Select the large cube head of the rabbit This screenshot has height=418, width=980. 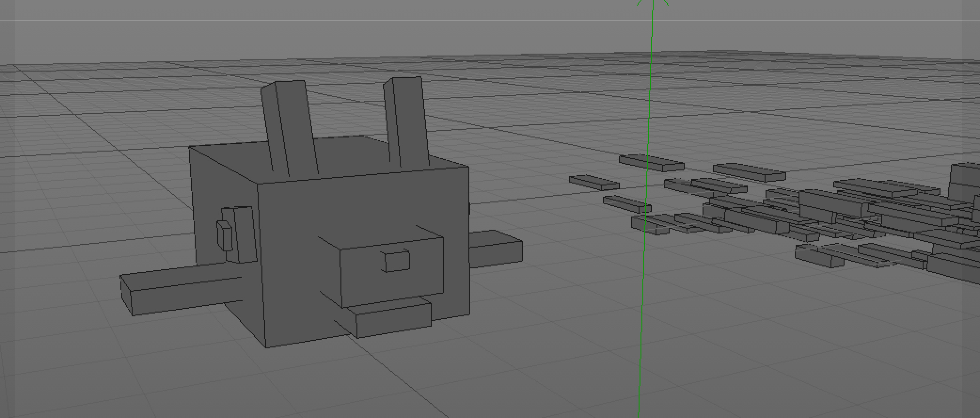pyautogui.click(x=329, y=242)
